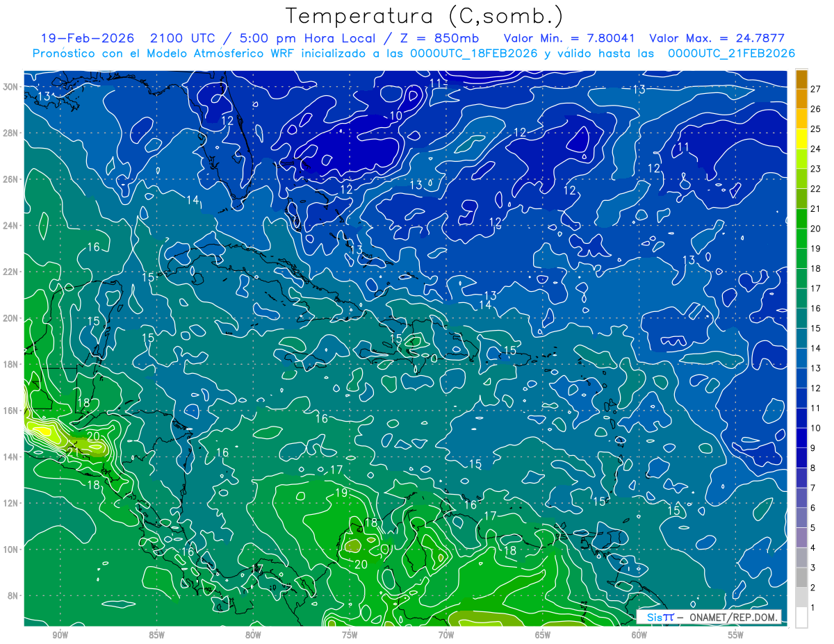
Task: Click the "65W" longitude label
Action: pyautogui.click(x=543, y=635)
